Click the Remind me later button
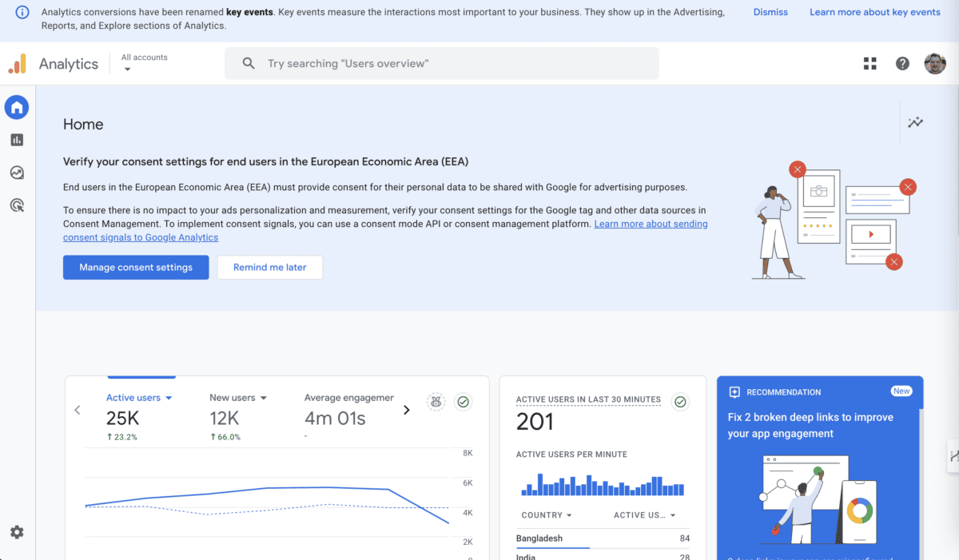 pos(270,268)
